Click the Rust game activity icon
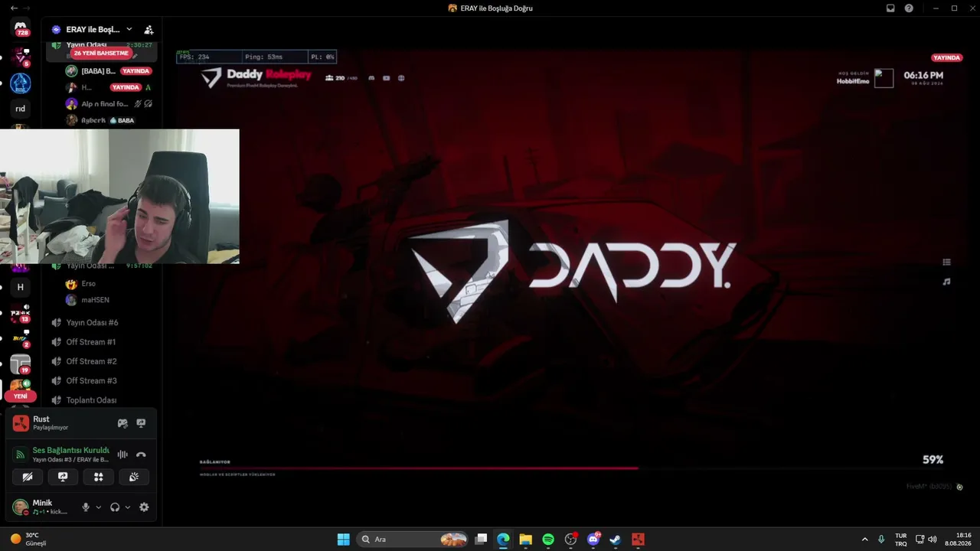The height and width of the screenshot is (551, 980). point(21,423)
